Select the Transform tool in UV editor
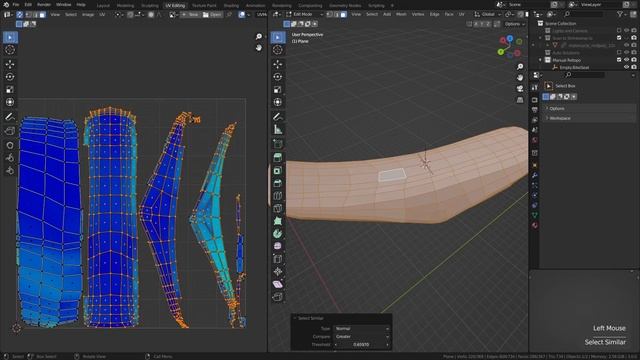 point(10,102)
